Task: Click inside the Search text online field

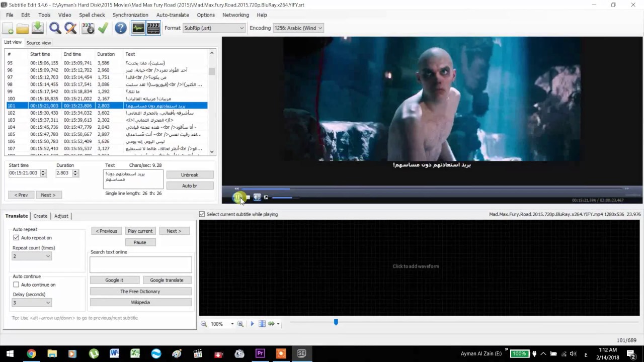Action: [x=140, y=264]
